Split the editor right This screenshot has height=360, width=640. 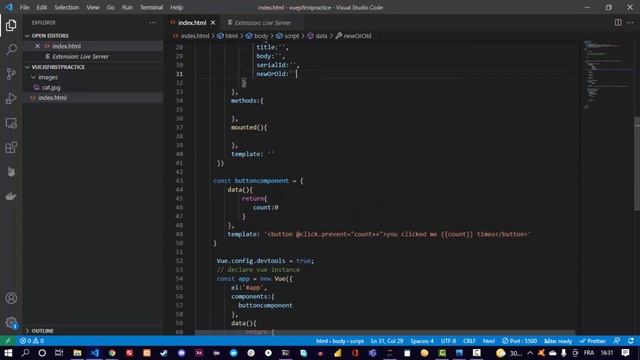618,22
